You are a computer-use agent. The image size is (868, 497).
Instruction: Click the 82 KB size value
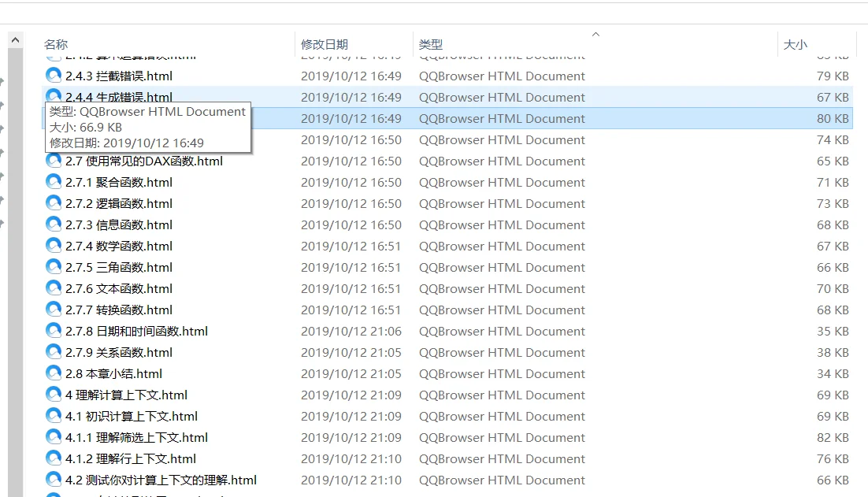pos(833,437)
